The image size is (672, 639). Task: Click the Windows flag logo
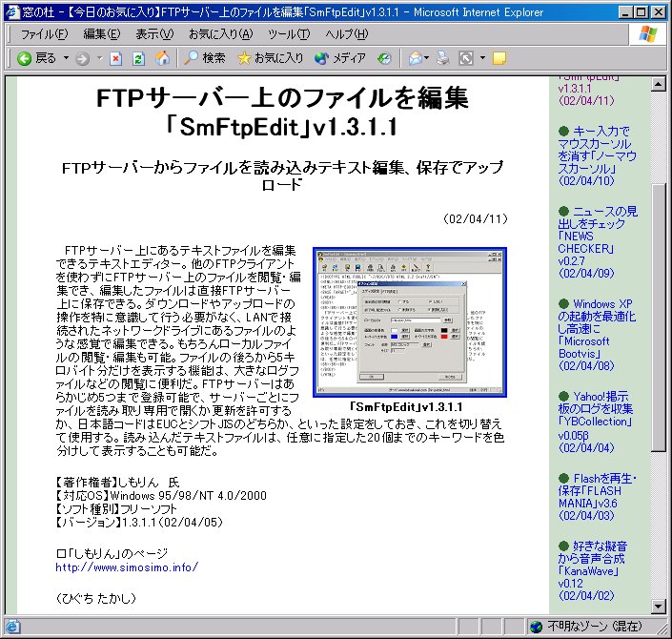pyautogui.click(x=647, y=34)
